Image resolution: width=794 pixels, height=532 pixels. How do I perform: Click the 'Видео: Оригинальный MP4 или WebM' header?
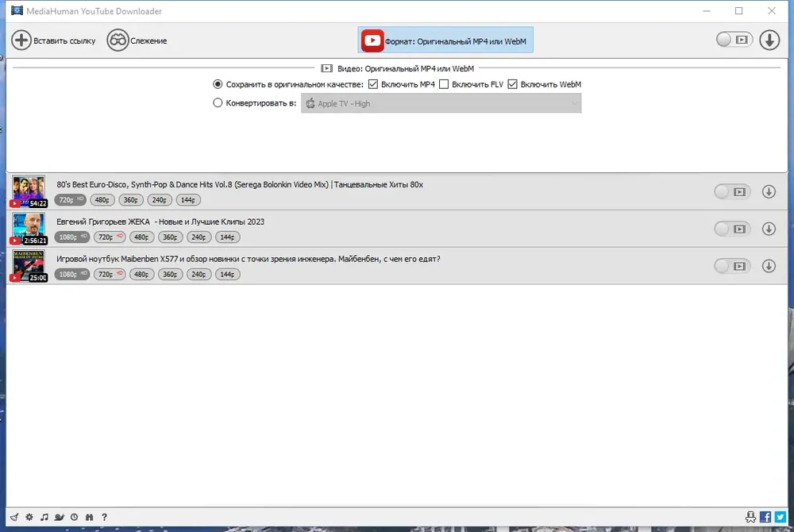(x=397, y=68)
